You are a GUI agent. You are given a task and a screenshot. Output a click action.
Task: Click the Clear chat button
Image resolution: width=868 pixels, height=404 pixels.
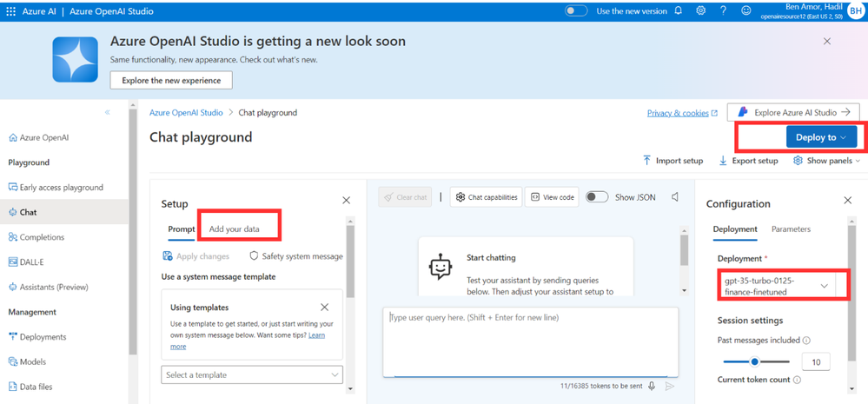pos(405,197)
